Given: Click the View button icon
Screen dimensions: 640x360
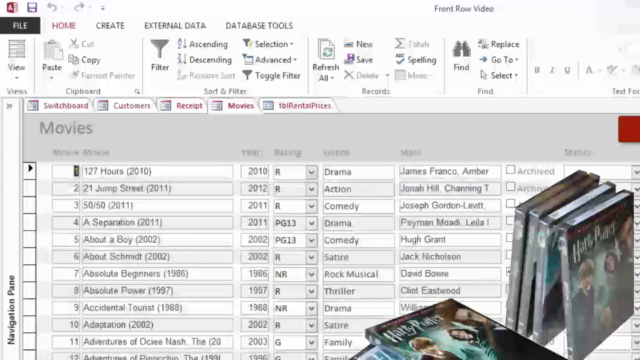Looking at the screenshot, I should [x=17, y=49].
